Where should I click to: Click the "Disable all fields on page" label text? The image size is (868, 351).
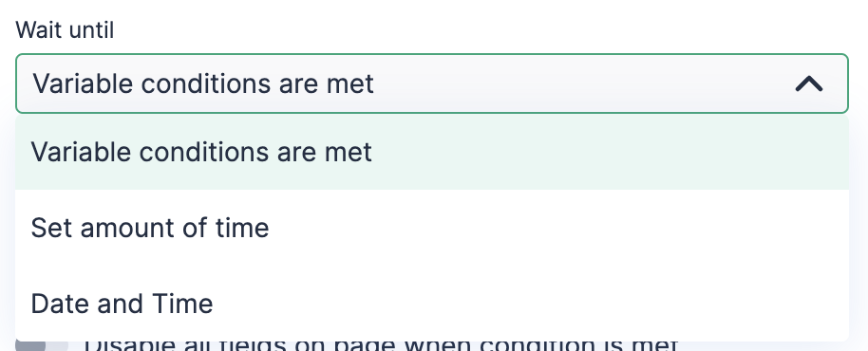381,345
